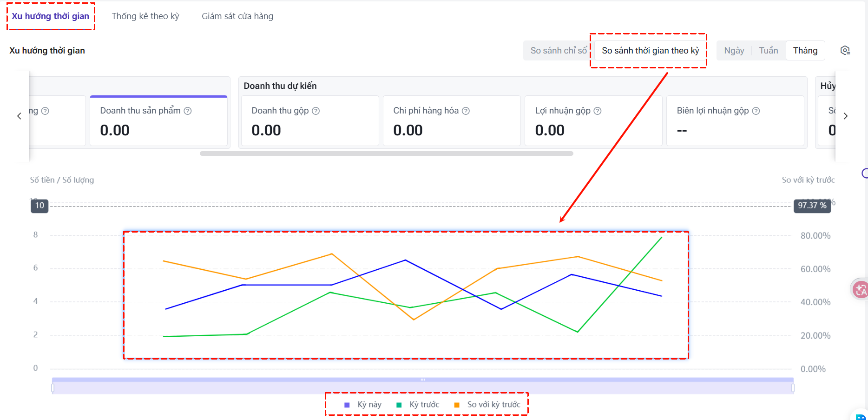Select So sánh thời gian theo kỳ
This screenshot has width=868, height=420.
pyautogui.click(x=650, y=51)
